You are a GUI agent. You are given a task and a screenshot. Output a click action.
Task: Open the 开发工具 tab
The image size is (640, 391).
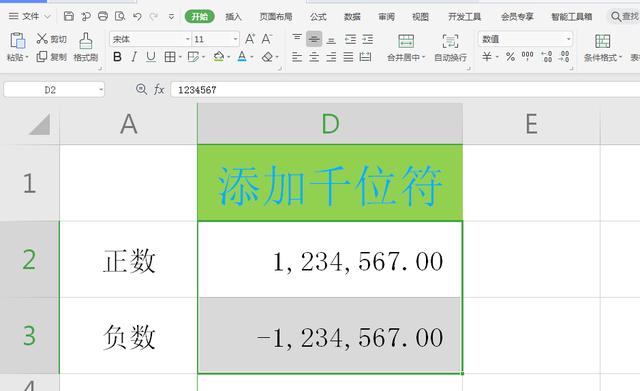pyautogui.click(x=464, y=17)
